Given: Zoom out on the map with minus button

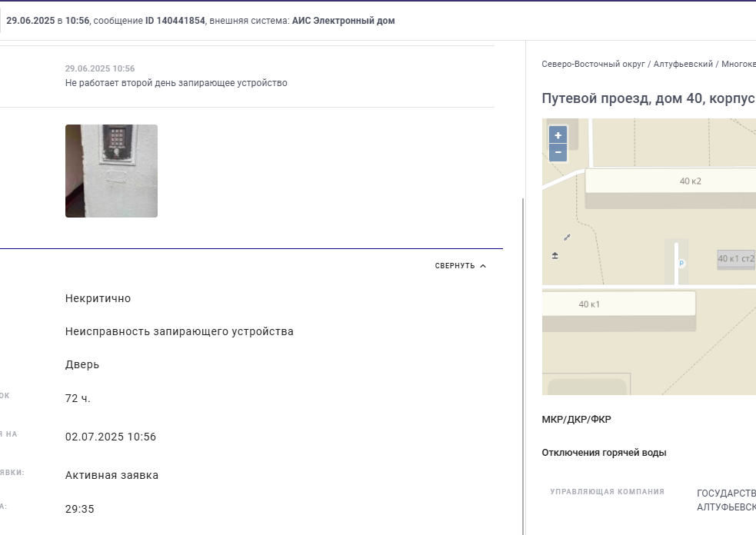Looking at the screenshot, I should tap(558, 152).
